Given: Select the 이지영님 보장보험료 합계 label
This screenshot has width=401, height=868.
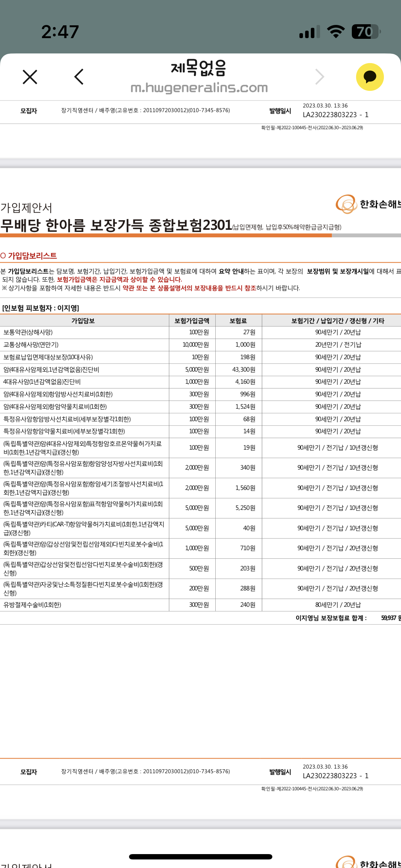Looking at the screenshot, I should tap(331, 618).
